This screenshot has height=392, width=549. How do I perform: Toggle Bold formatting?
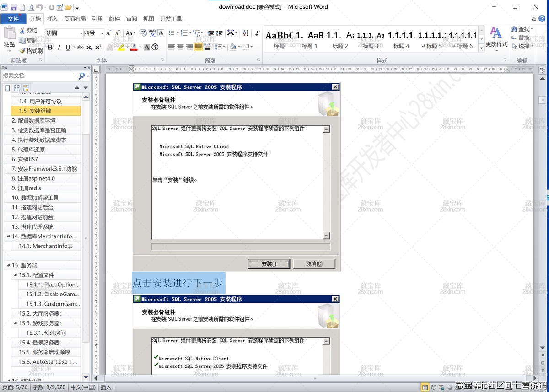pyautogui.click(x=50, y=47)
